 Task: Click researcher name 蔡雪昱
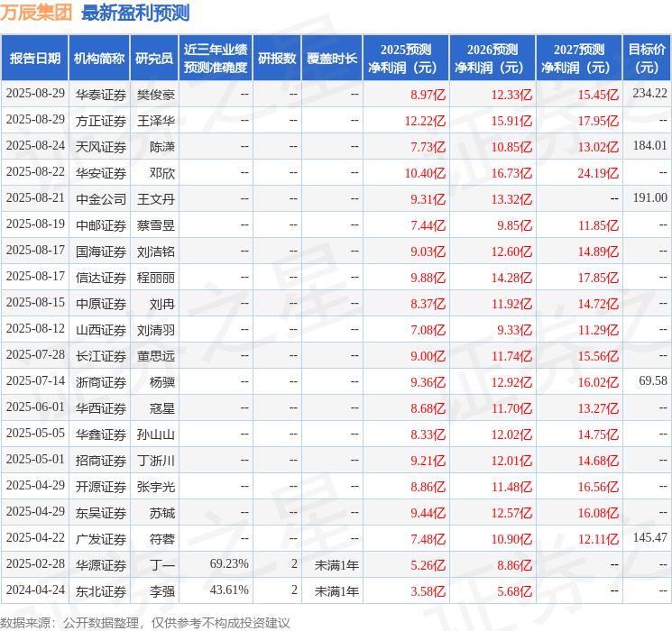156,225
